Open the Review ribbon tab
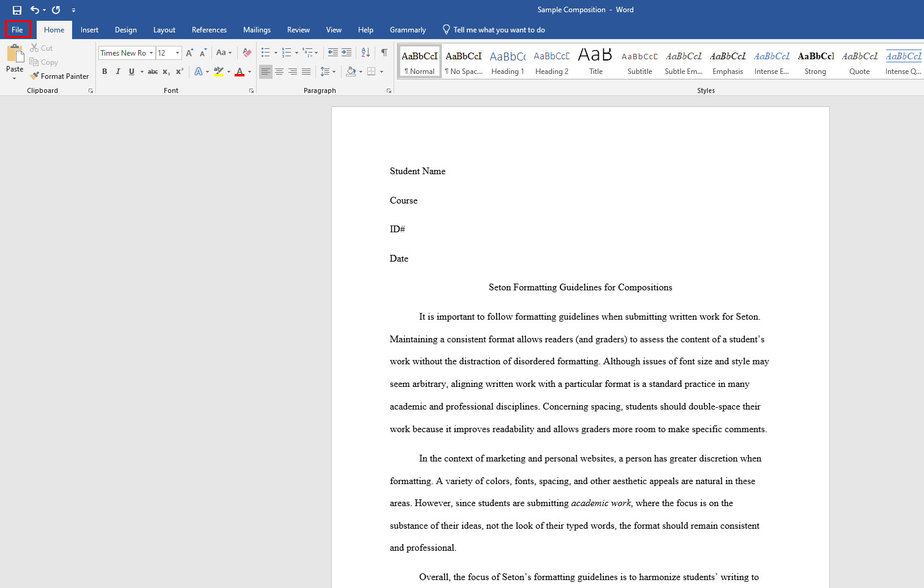 click(x=298, y=29)
